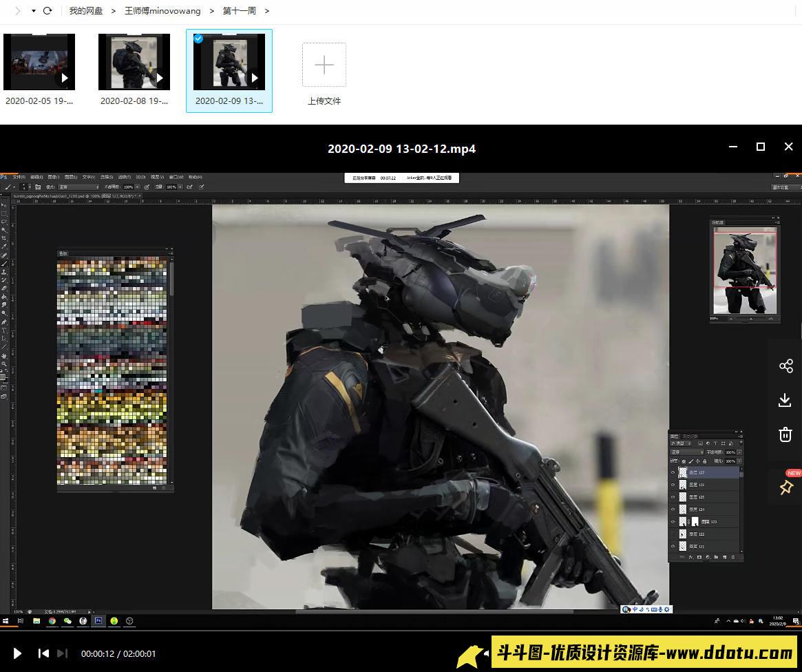Click the 上传文件 upload tile

pyautogui.click(x=324, y=65)
